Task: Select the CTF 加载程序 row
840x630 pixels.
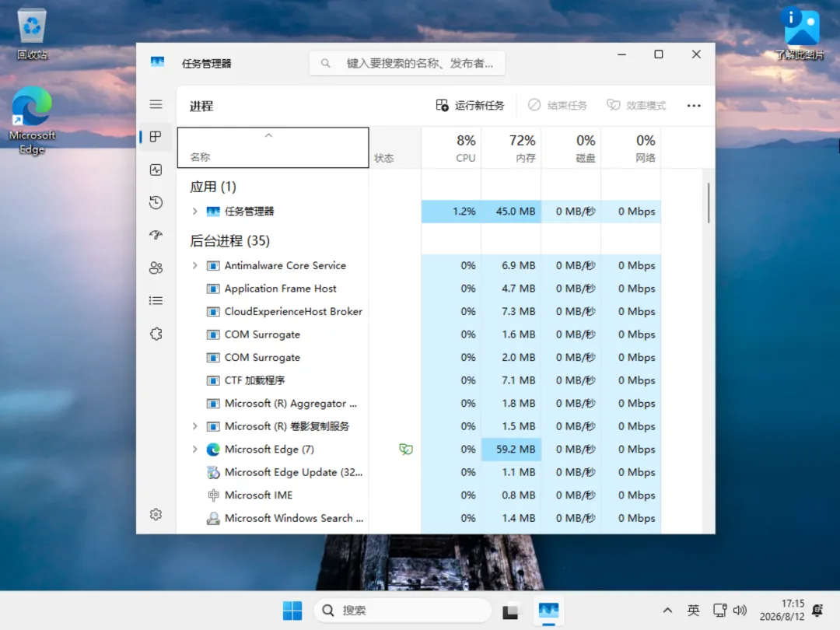Action: [x=419, y=380]
